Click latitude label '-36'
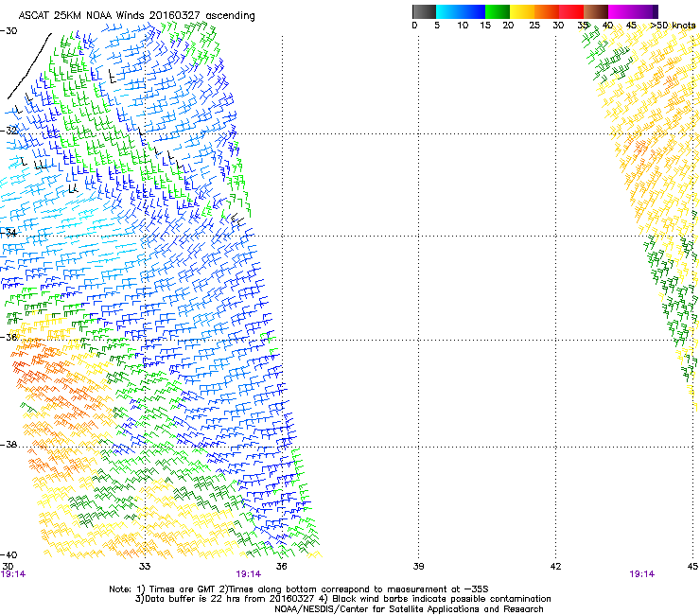The width and height of the screenshot is (700, 615). point(9,337)
